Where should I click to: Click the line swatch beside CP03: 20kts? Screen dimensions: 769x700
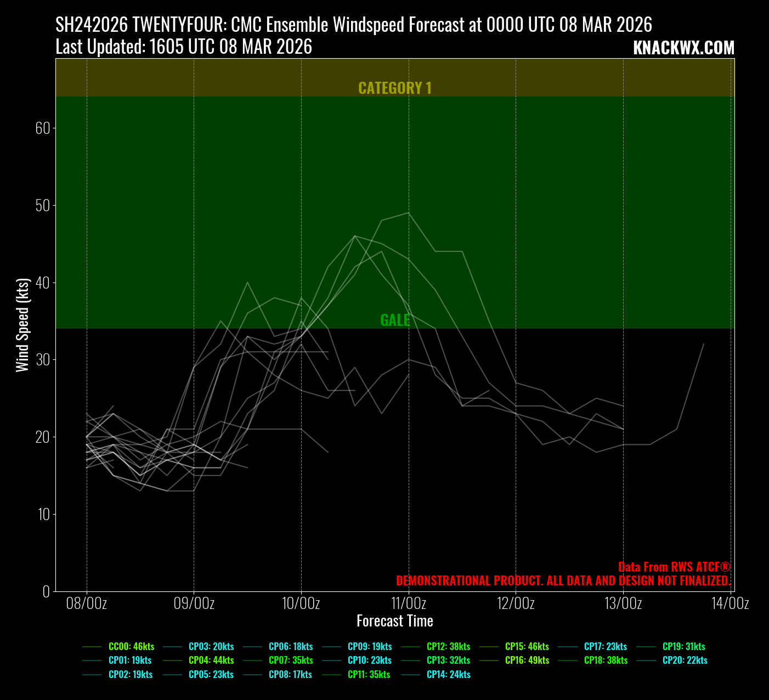[x=172, y=647]
